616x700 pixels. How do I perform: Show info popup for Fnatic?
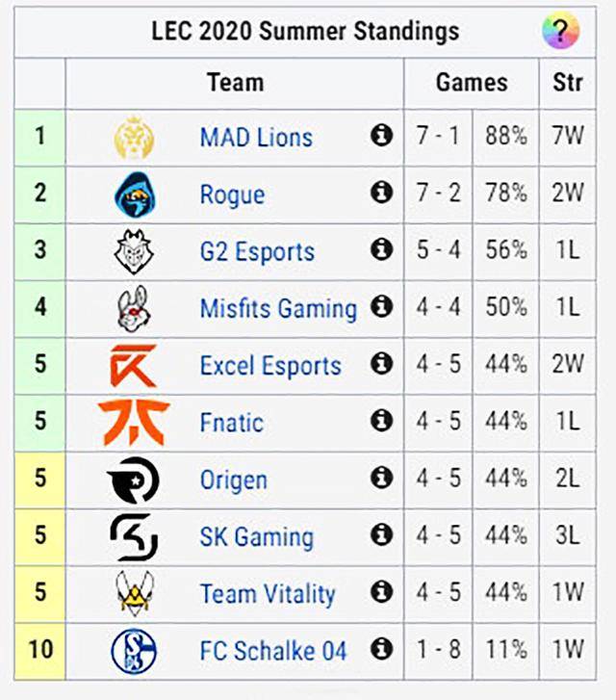[382, 421]
